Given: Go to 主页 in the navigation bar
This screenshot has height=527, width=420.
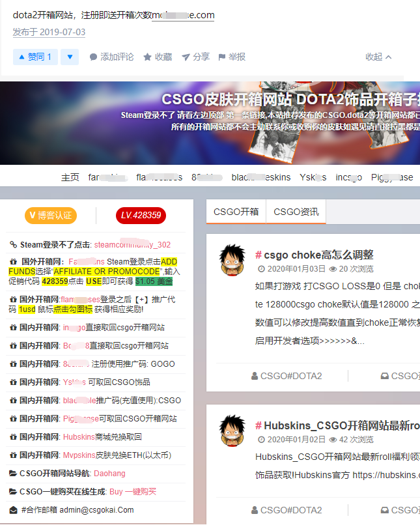Looking at the screenshot, I should click(x=70, y=177).
